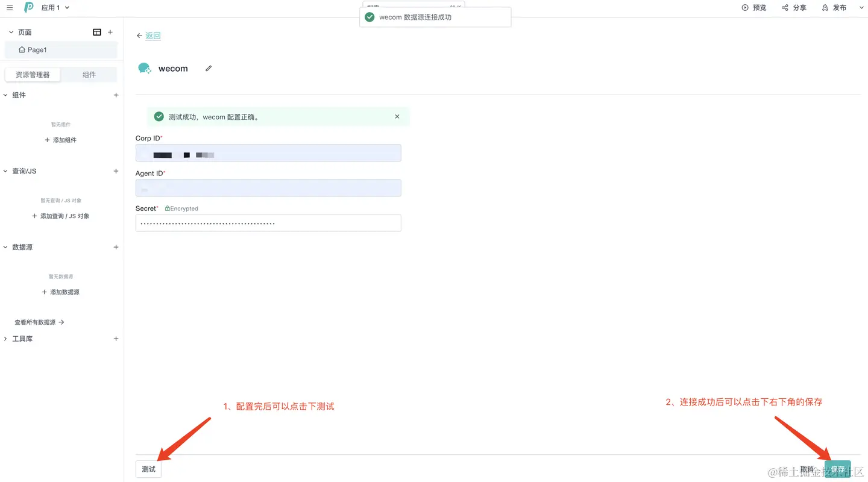
Task: Click plus icon in 组件 section header
Action: pyautogui.click(x=116, y=95)
